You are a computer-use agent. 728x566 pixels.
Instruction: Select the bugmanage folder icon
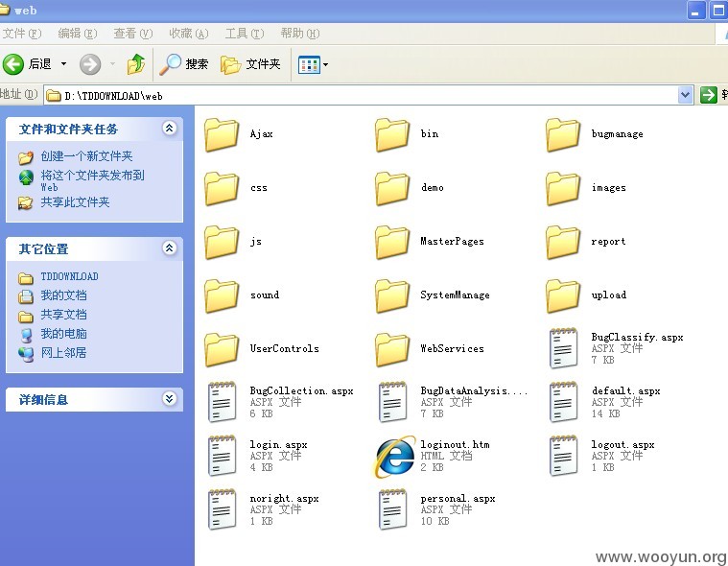(x=563, y=134)
